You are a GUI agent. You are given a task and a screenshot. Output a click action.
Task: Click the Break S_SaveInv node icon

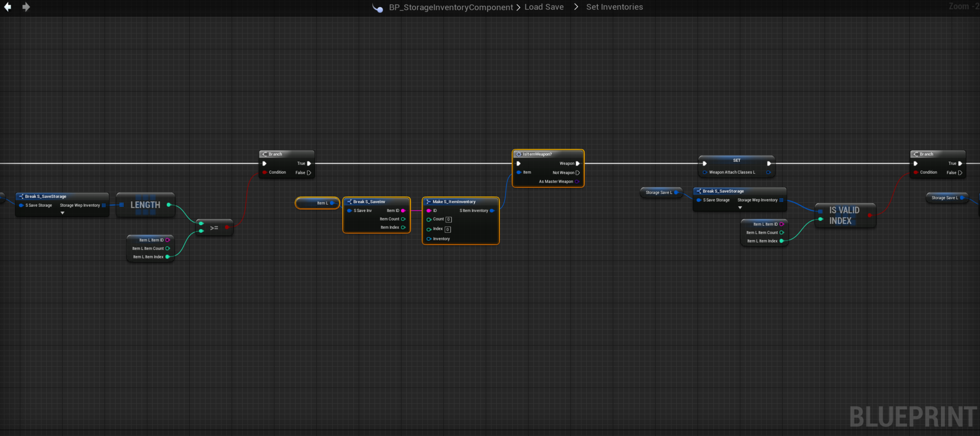point(349,202)
